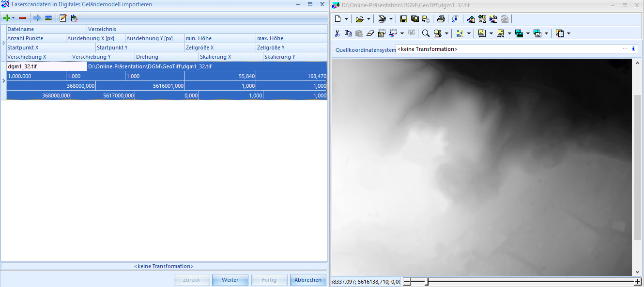Save the image with the floppy disk icon
Screen dimensions: 644x287
pos(403,19)
